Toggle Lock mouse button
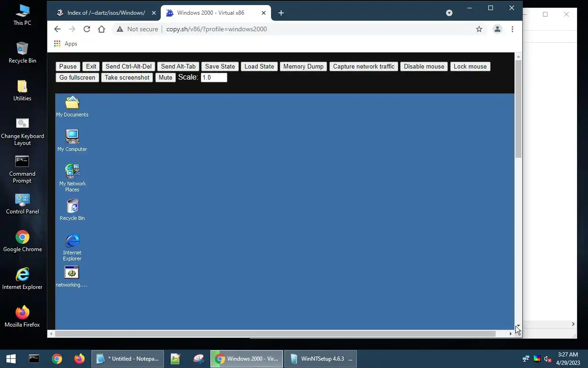 click(470, 66)
